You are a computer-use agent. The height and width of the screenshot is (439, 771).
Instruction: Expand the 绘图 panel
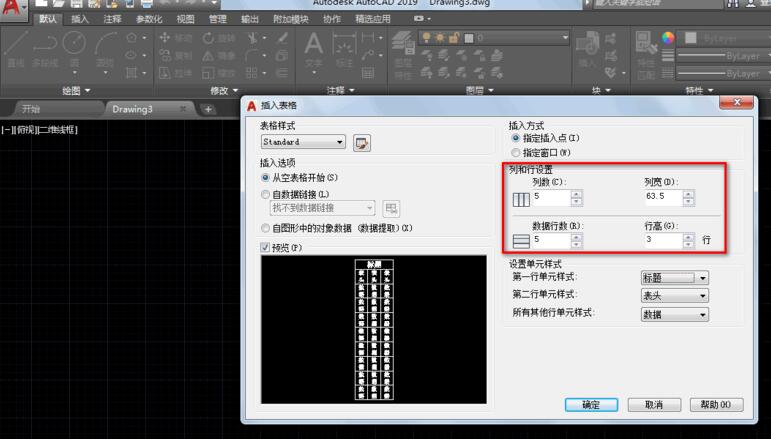click(76, 90)
